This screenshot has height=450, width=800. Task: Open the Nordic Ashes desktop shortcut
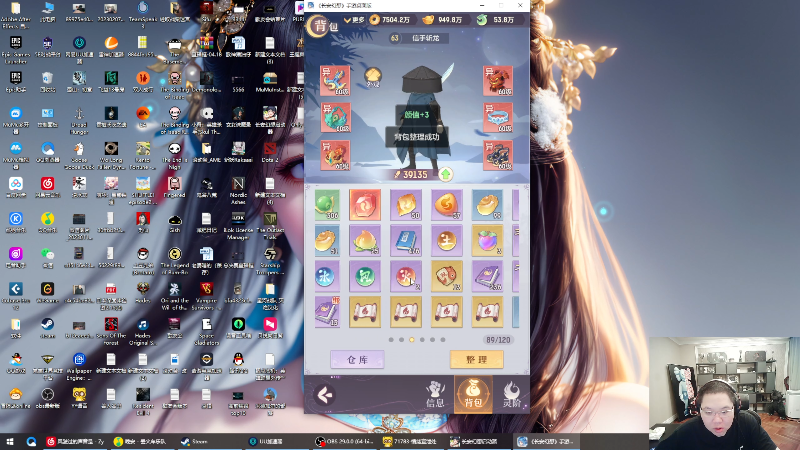(x=238, y=191)
